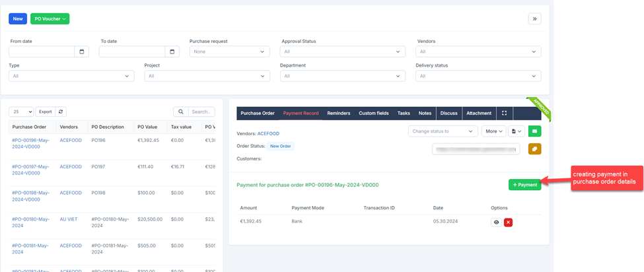Open the To date calendar picker
The width and height of the screenshot is (644, 272).
tap(171, 51)
